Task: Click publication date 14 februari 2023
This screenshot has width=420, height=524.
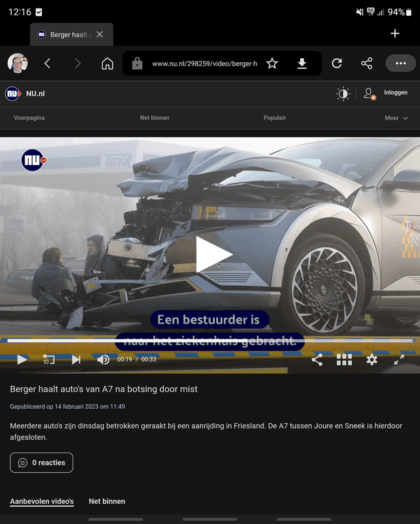Action: (67, 406)
